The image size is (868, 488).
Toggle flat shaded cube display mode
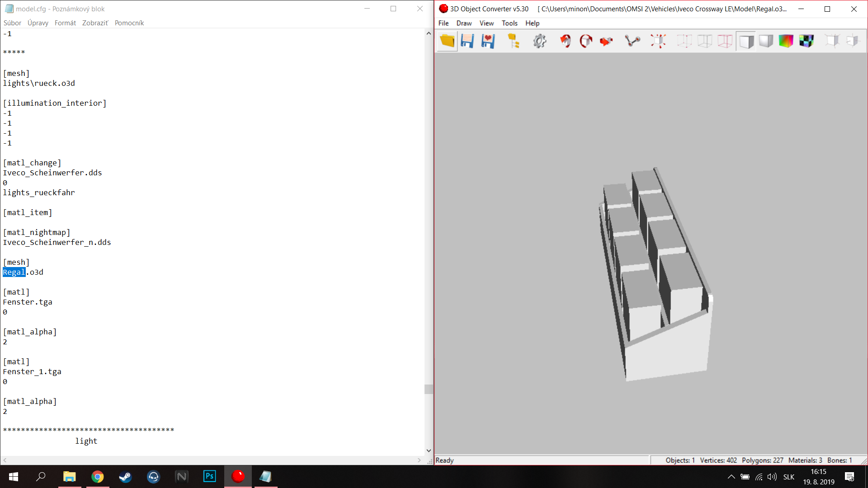(x=746, y=41)
